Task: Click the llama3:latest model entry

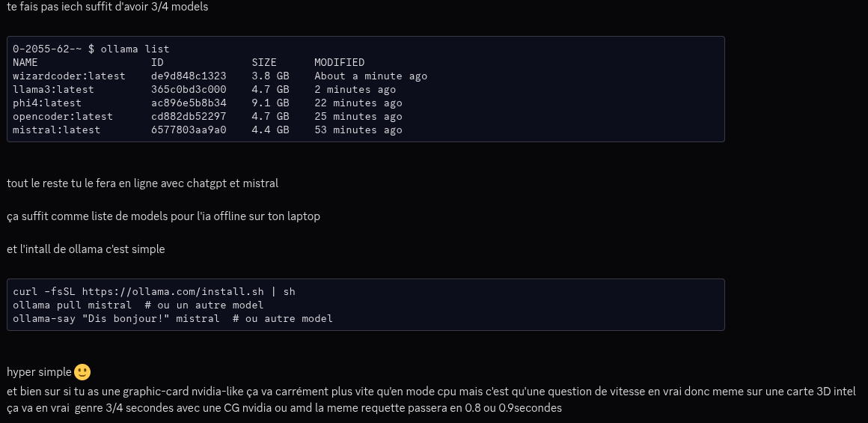Action: (53, 89)
